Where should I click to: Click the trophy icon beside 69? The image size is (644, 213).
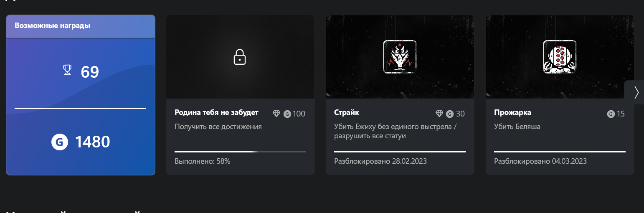click(x=67, y=71)
